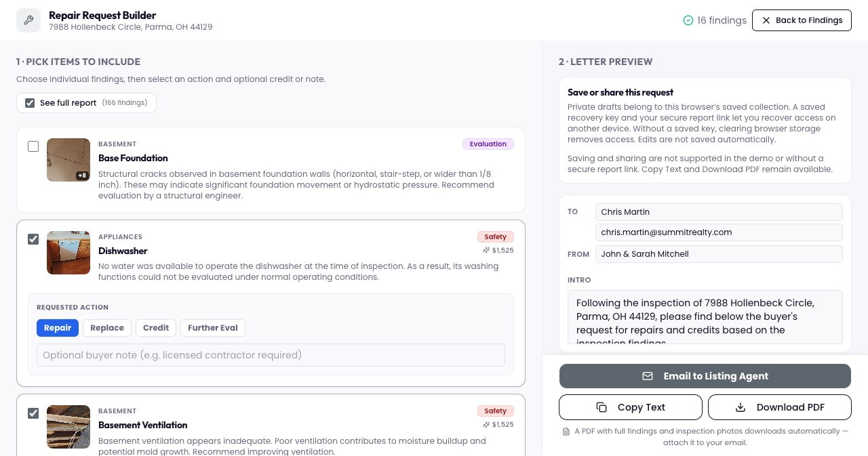Copy the letter text
Image resolution: width=868 pixels, height=456 pixels.
click(x=631, y=407)
